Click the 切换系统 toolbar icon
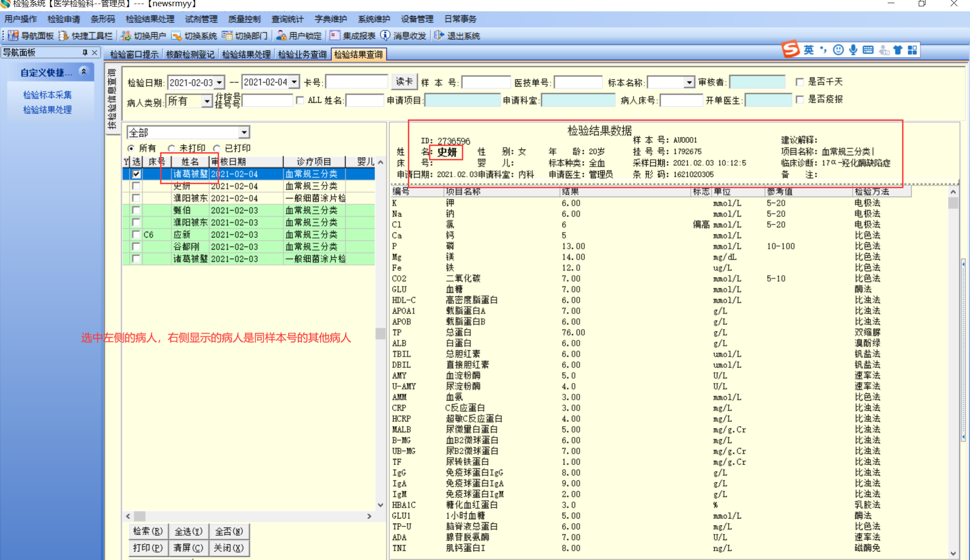 tap(176, 36)
